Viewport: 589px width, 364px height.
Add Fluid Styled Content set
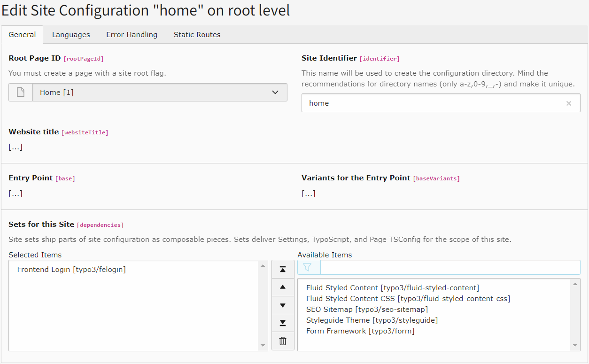click(392, 288)
